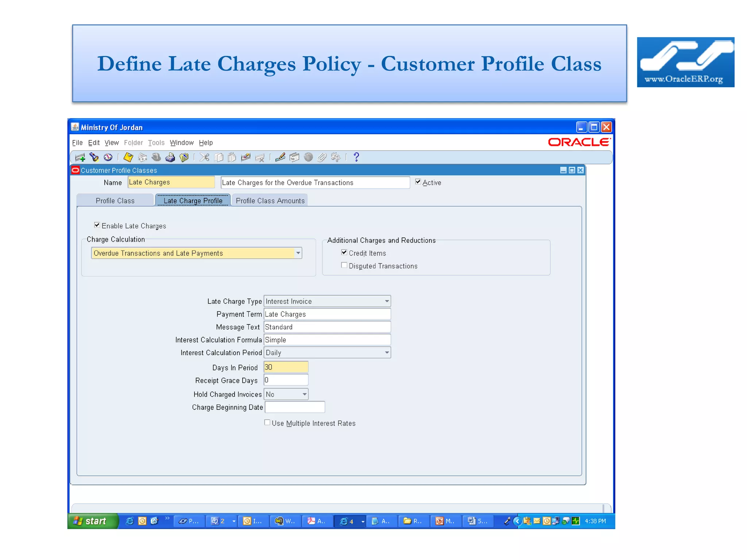Click the Days In Period field
This screenshot has width=747, height=560.
click(x=286, y=367)
